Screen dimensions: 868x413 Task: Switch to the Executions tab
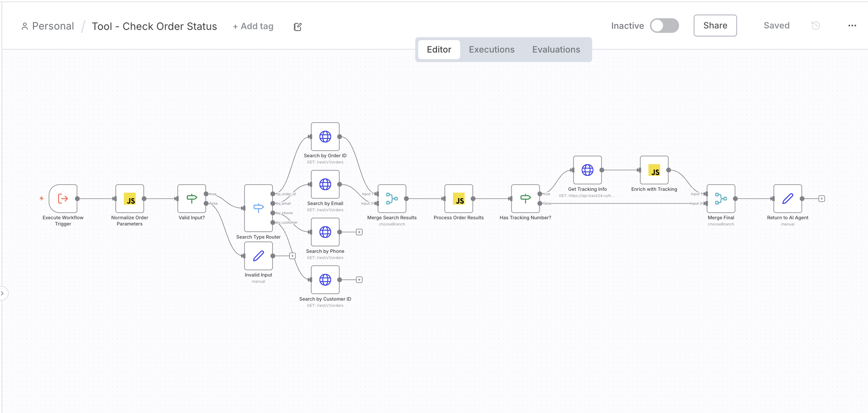pos(491,50)
